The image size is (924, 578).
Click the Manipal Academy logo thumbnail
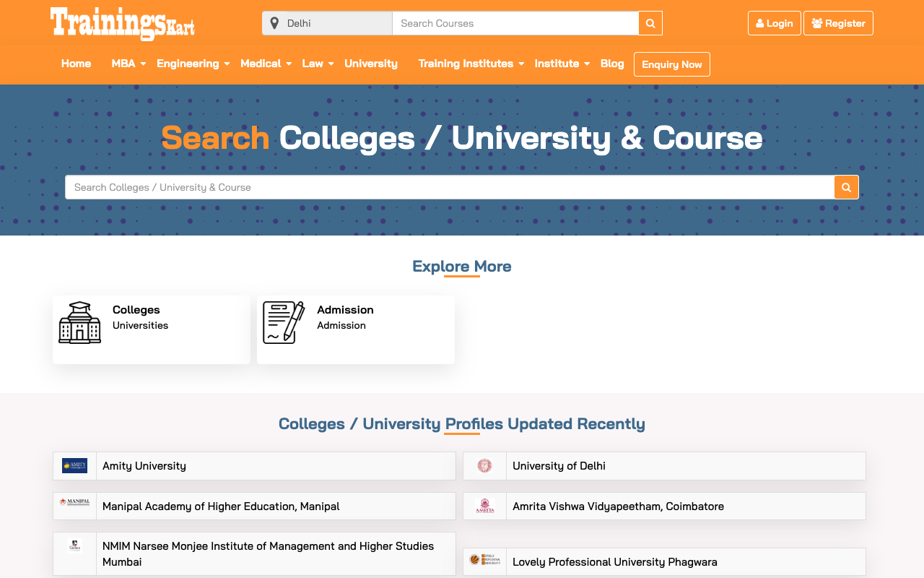74,501
